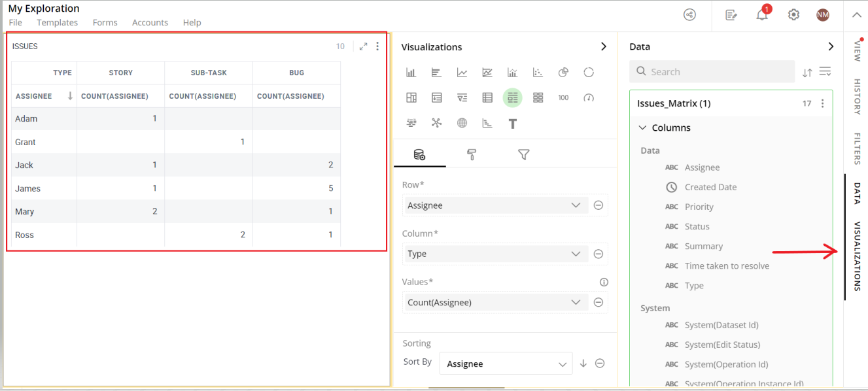This screenshot has width=868, height=391.
Task: Open the notifications bell icon
Action: [x=763, y=14]
